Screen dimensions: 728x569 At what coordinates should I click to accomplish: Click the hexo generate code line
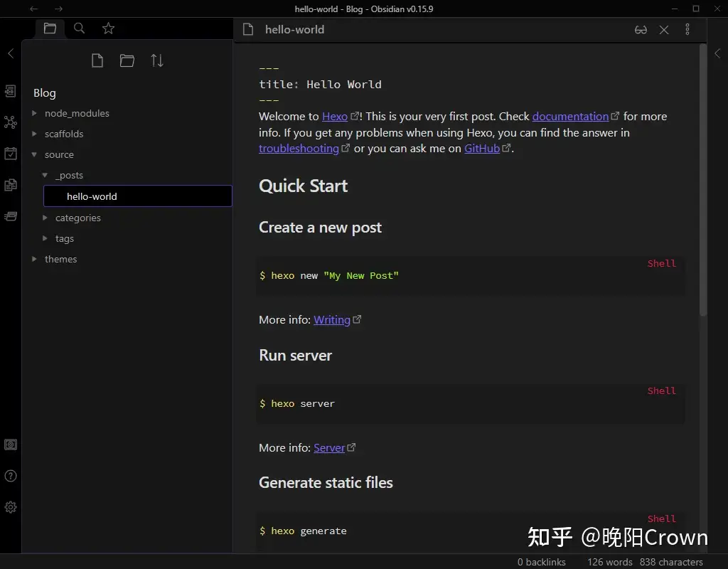(x=303, y=531)
